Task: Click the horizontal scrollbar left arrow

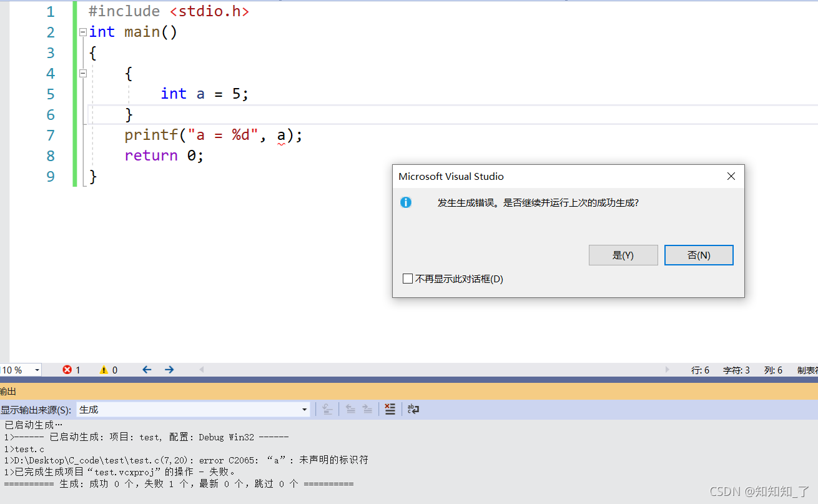Action: pyautogui.click(x=201, y=370)
